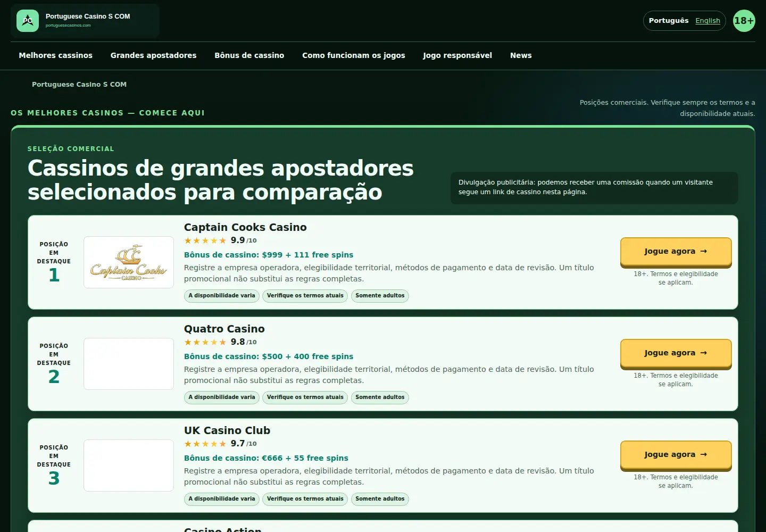Image resolution: width=766 pixels, height=532 pixels.
Task: Select Jogo responsável in navigation
Action: pos(457,55)
